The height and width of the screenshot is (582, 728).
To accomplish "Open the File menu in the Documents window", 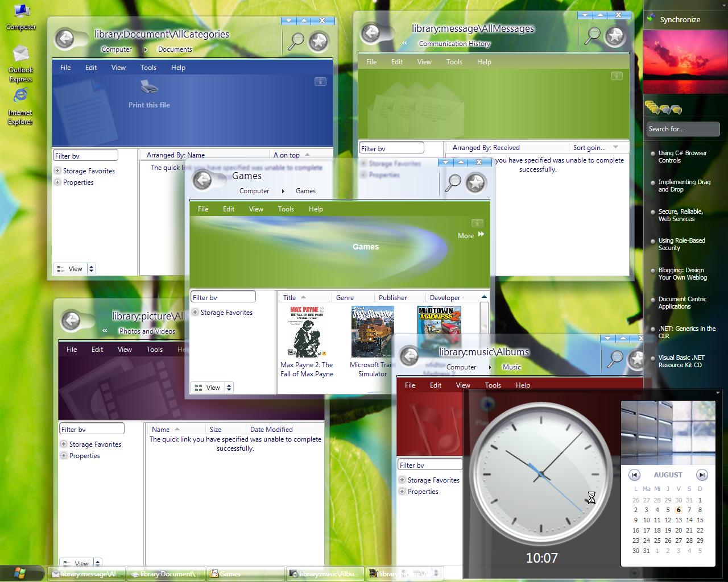I will [65, 67].
